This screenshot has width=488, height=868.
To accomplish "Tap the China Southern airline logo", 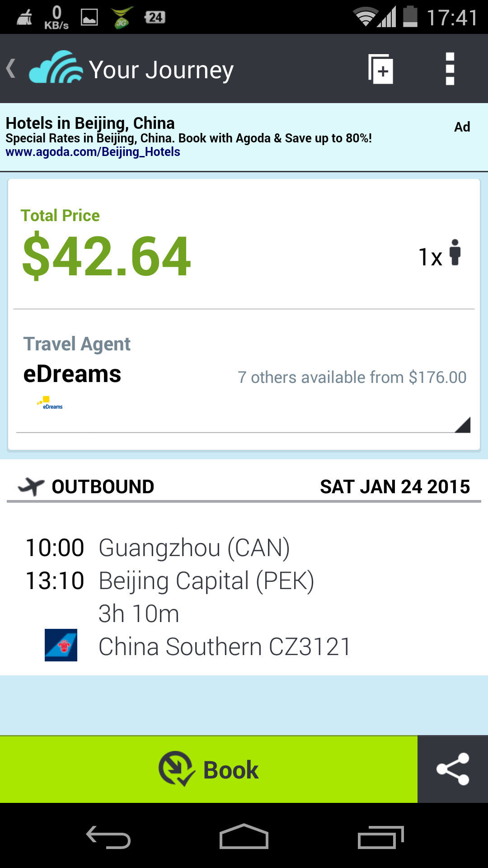I will click(x=61, y=645).
